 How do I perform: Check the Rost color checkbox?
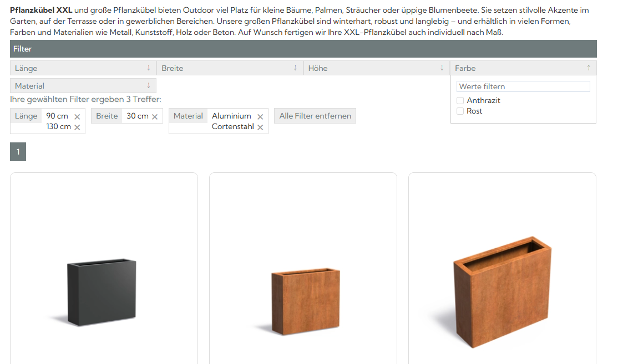460,111
